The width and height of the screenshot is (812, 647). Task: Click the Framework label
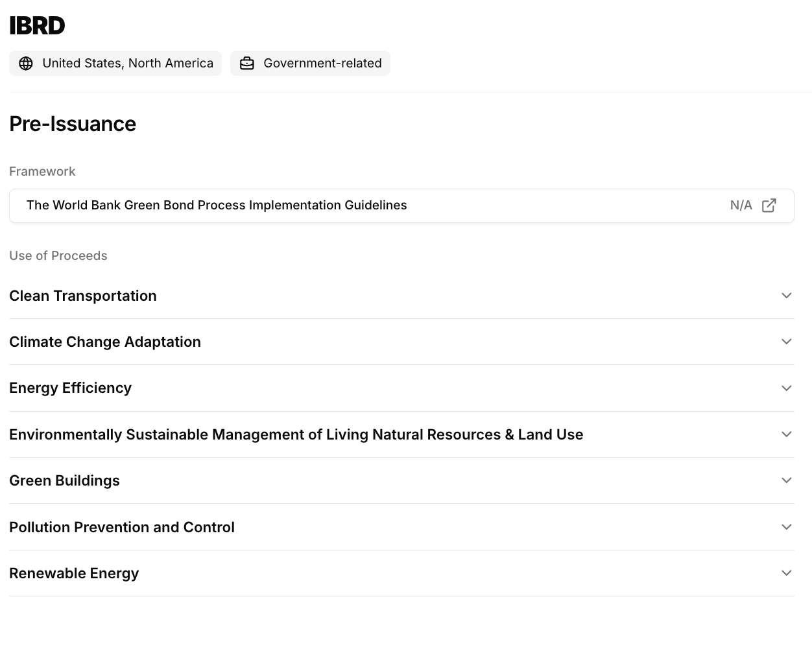[x=42, y=172]
